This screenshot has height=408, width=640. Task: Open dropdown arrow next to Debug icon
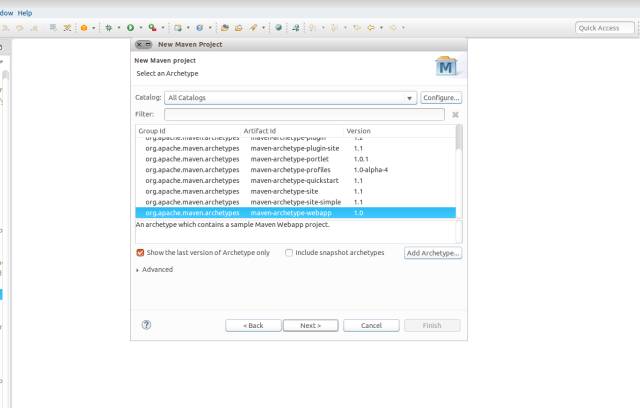click(119, 28)
